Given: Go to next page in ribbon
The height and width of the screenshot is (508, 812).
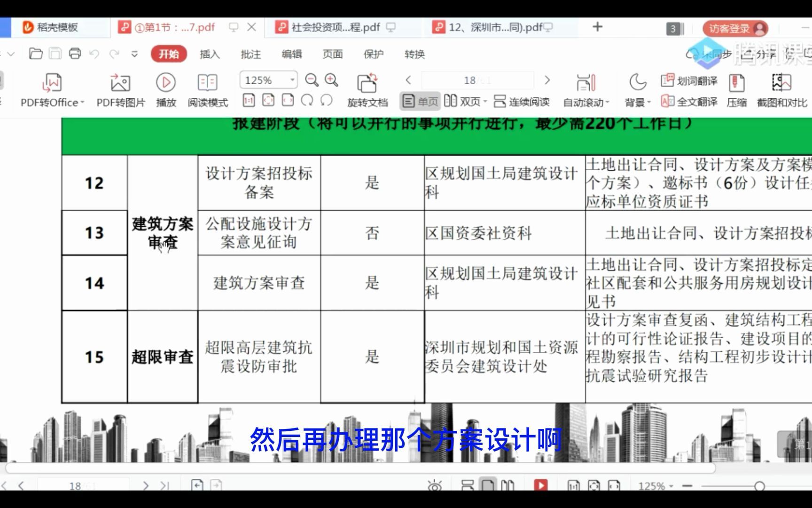Looking at the screenshot, I should pos(547,80).
